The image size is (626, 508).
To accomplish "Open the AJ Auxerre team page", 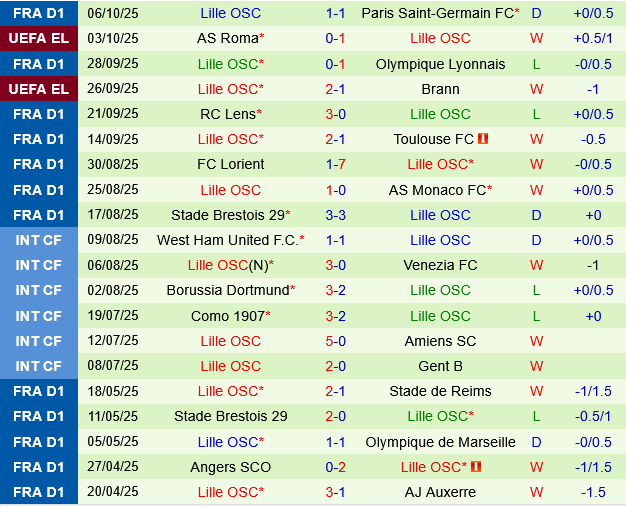I will (x=440, y=492).
